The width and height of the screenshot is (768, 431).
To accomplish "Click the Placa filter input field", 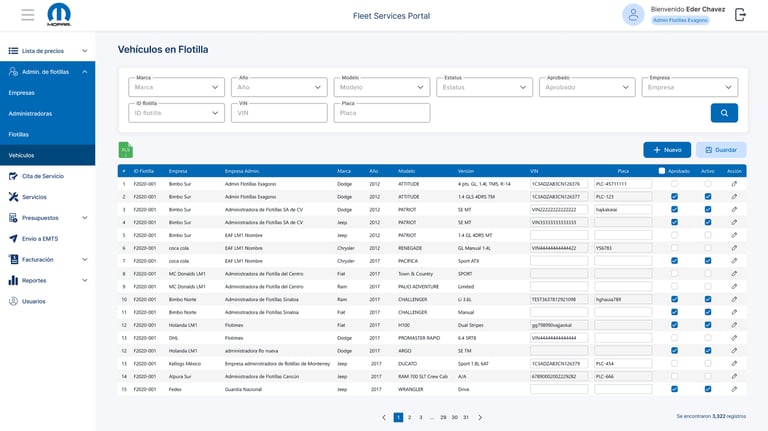I will pos(382,113).
